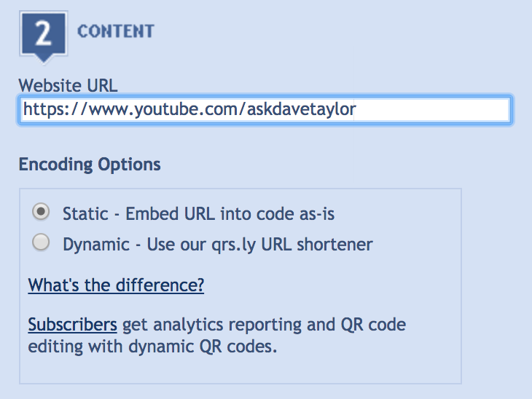Viewport: 532px width, 399px height.
Task: Place cursor on 'https://' in URL field
Action: [54, 109]
